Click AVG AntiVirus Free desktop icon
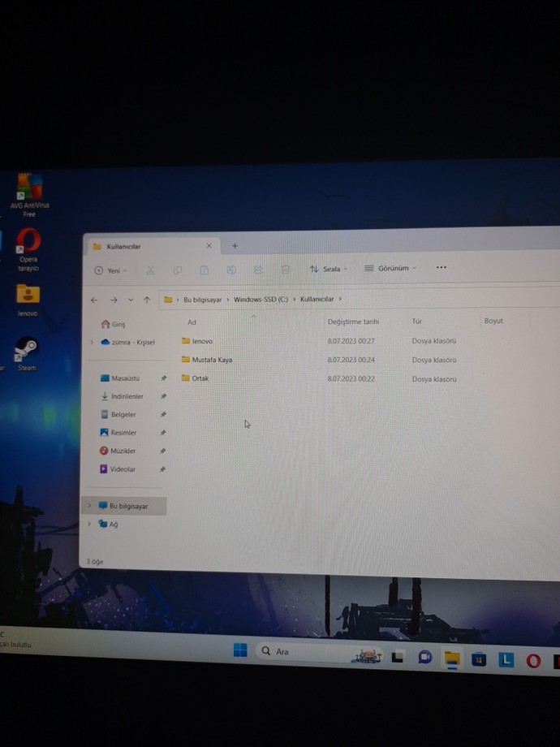This screenshot has width=560, height=747. click(x=29, y=196)
